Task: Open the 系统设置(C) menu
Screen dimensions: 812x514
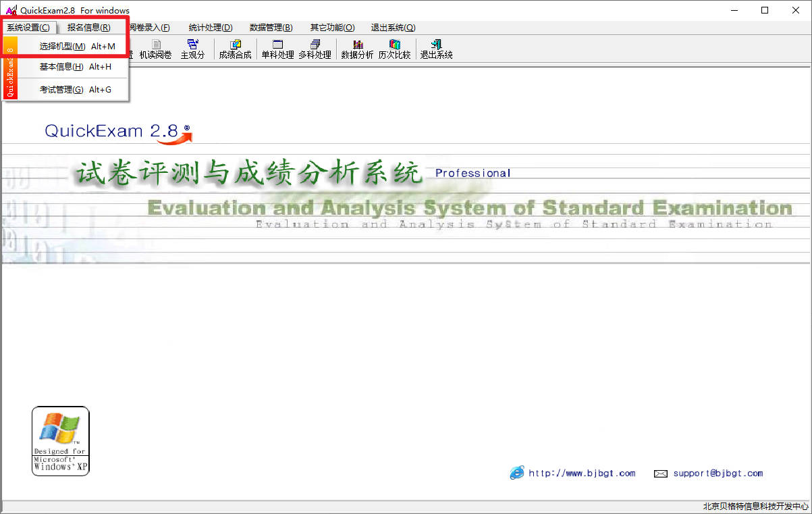Action: (28, 28)
